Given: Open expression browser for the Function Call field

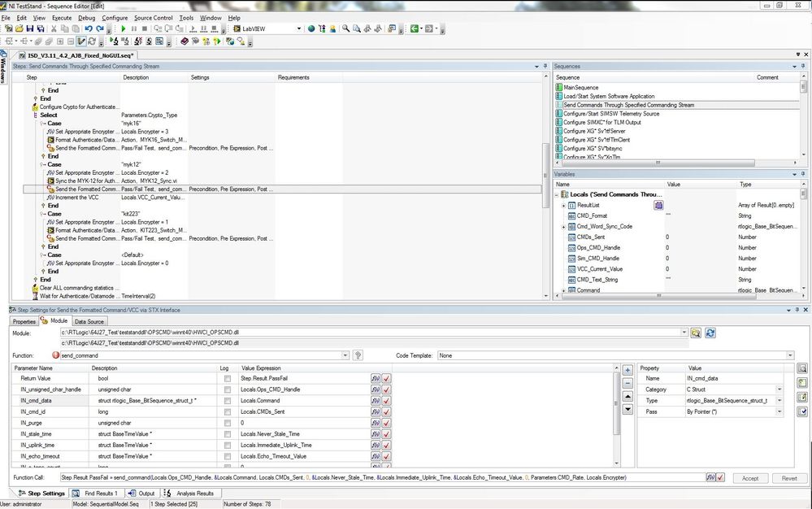Looking at the screenshot, I should click(x=710, y=477).
